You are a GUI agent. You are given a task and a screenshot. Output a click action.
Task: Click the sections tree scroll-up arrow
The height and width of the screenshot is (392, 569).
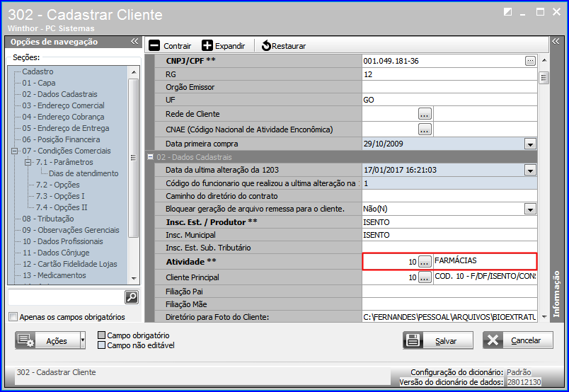[x=134, y=72]
